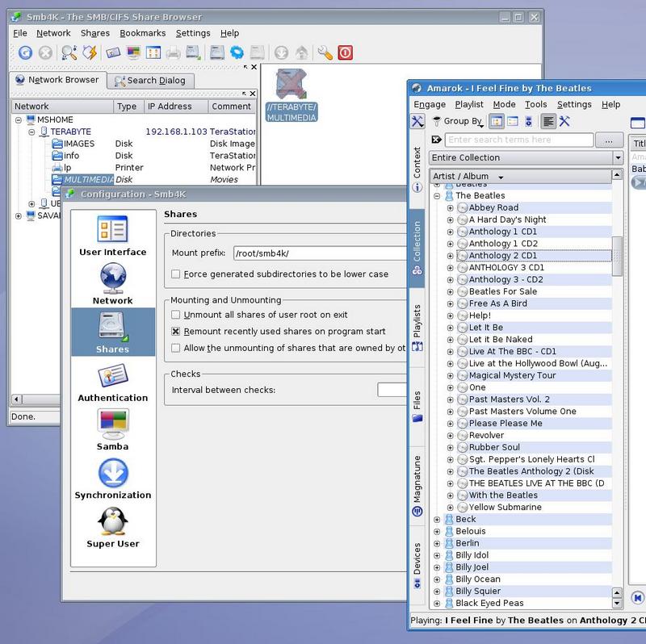Click in the Amarok search terms field
646x644 pixels.
click(x=519, y=140)
